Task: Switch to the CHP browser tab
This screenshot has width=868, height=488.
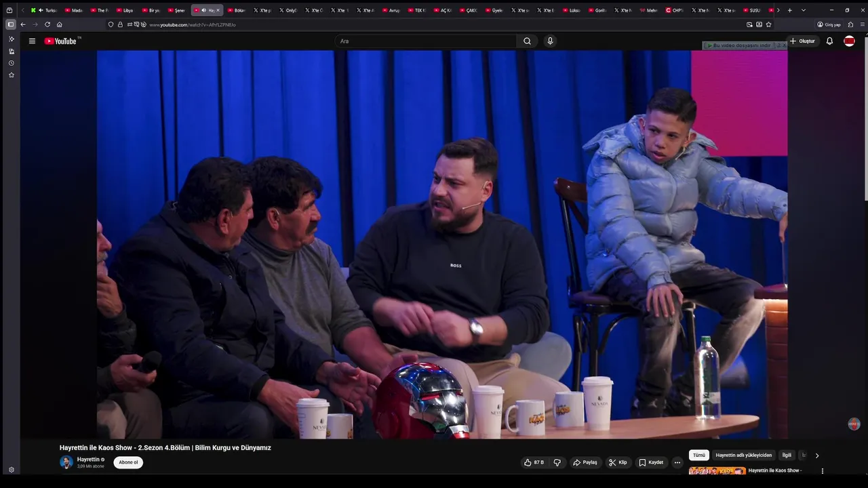Action: click(x=674, y=10)
